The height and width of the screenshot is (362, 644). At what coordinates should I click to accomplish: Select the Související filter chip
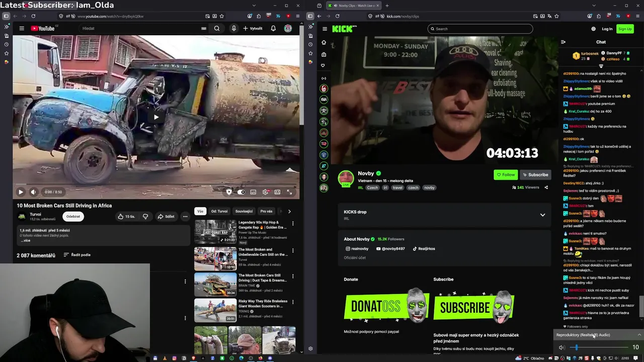[x=244, y=211]
